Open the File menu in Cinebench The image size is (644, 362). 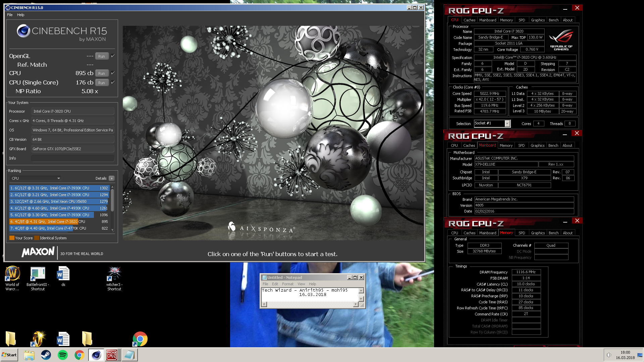pos(10,15)
